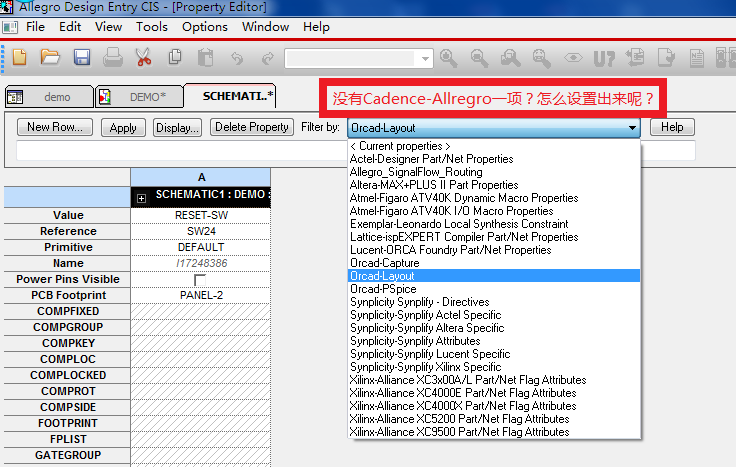Select the GATEGROUP row header

[x=68, y=455]
